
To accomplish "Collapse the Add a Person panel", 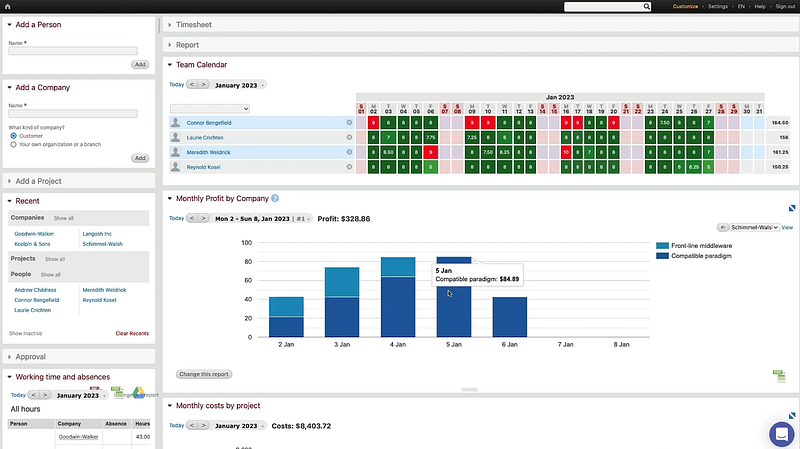I will (x=10, y=24).
